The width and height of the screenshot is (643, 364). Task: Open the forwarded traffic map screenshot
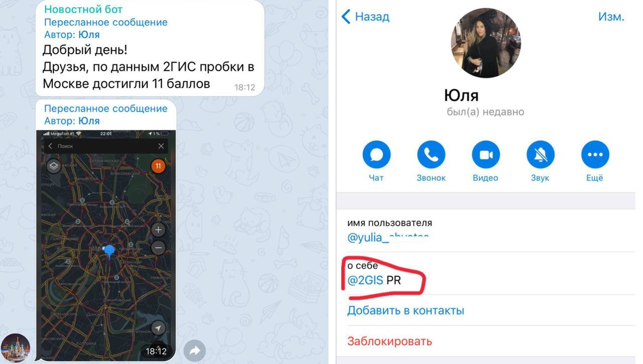(106, 245)
